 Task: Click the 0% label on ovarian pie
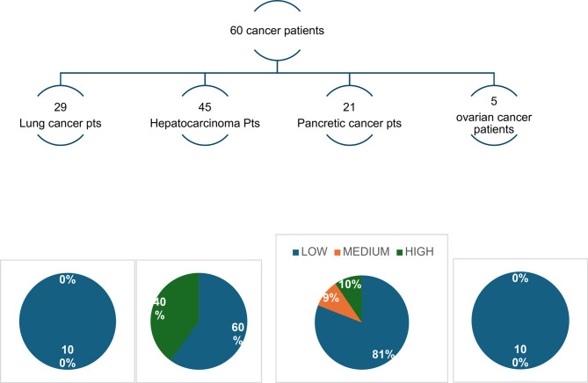pos(520,278)
